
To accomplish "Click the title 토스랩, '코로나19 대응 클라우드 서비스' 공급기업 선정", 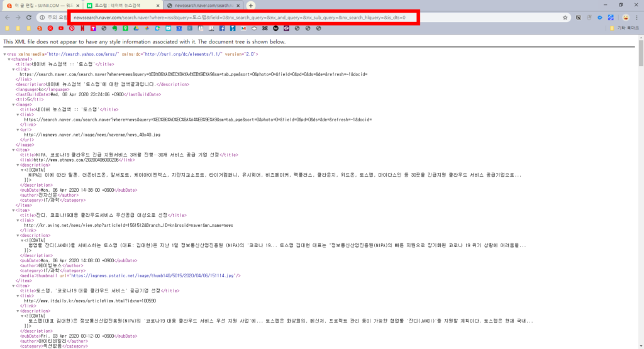I will (98, 291).
